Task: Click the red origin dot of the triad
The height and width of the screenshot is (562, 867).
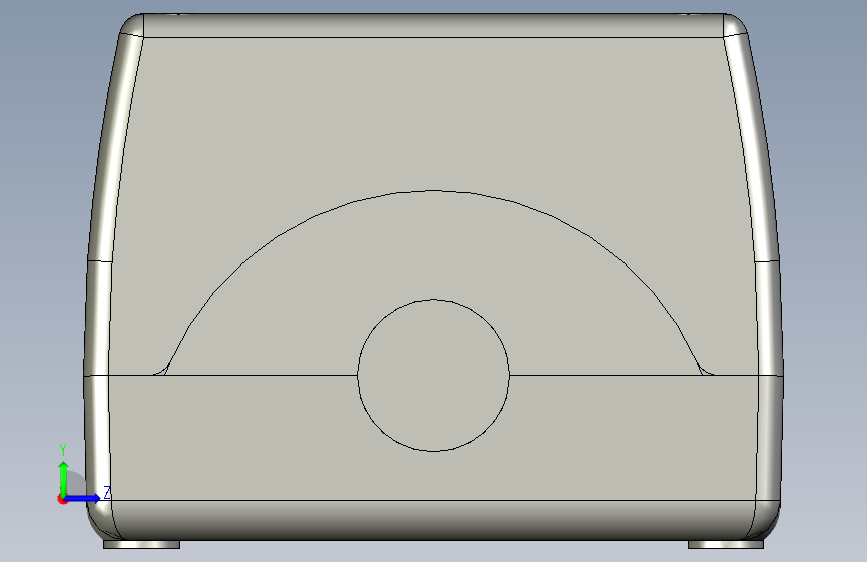Action: tap(62, 499)
